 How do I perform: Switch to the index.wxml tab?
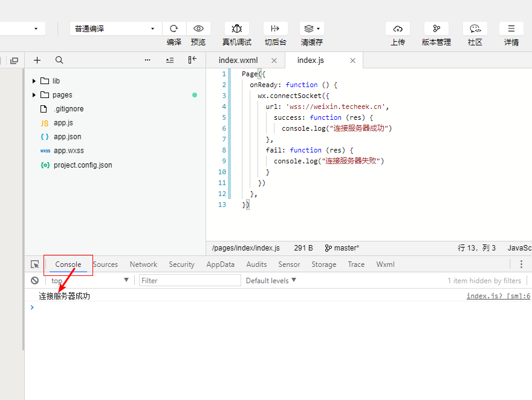[238, 61]
